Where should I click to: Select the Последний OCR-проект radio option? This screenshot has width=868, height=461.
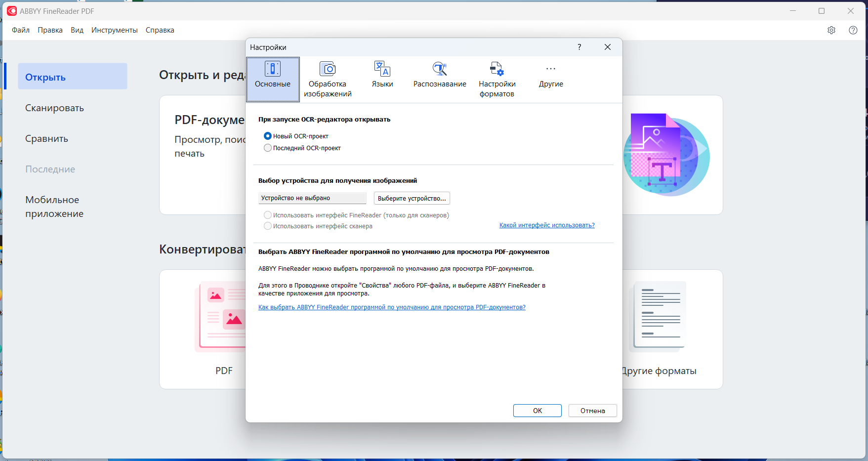[x=302, y=148]
